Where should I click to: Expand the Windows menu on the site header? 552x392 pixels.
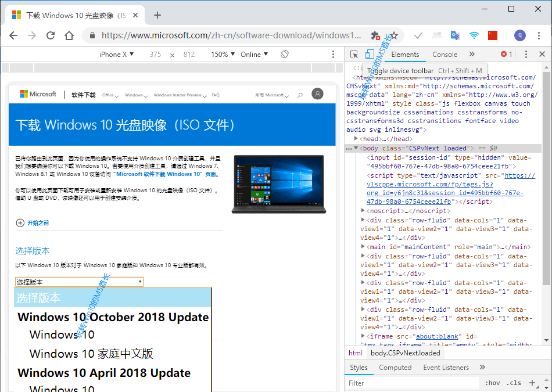click(136, 95)
